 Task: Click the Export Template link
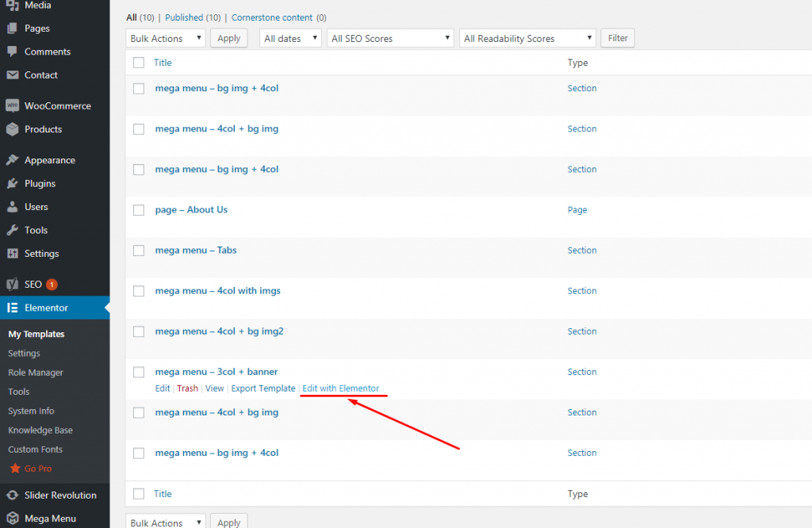(263, 388)
